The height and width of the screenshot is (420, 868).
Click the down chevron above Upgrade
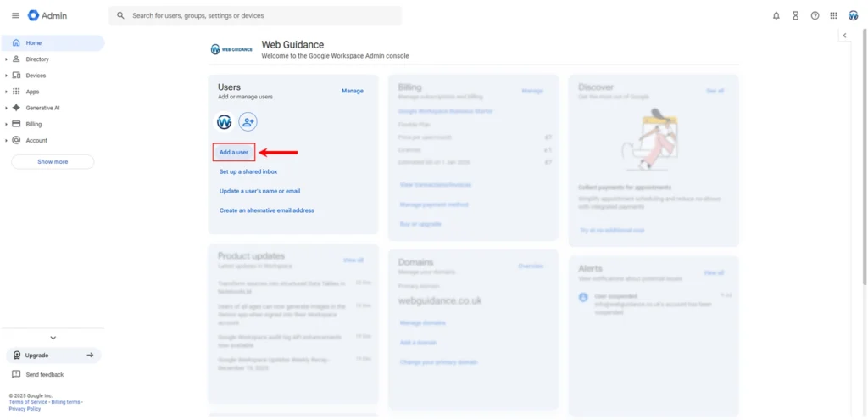[x=53, y=338]
